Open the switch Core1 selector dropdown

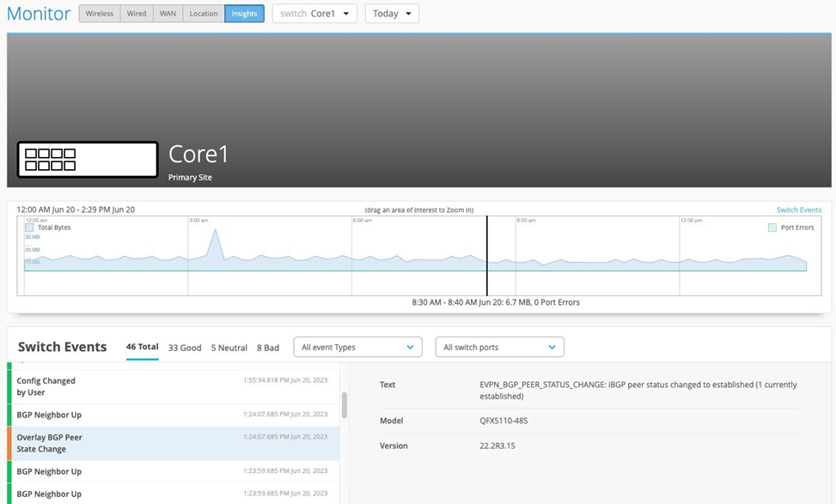point(314,14)
